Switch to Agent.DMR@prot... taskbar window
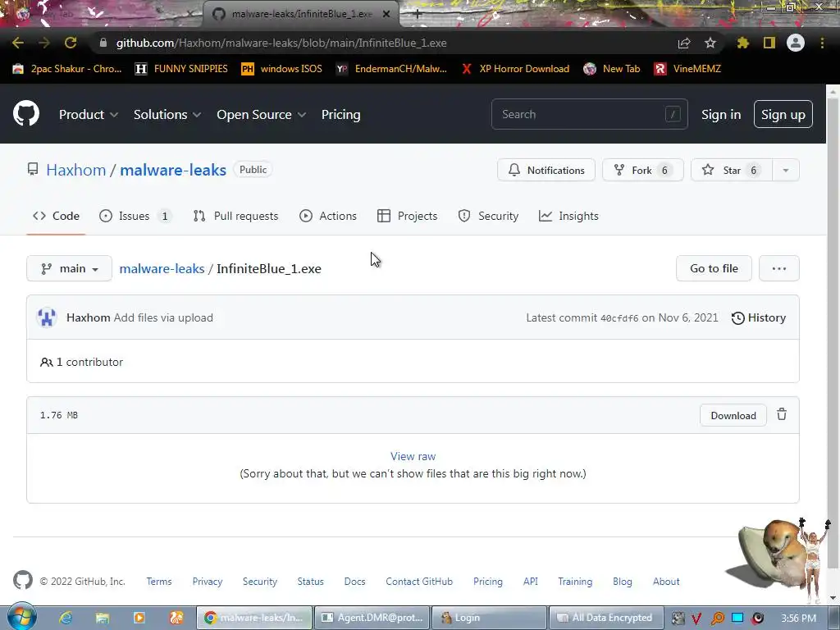The image size is (840, 630). click(372, 618)
